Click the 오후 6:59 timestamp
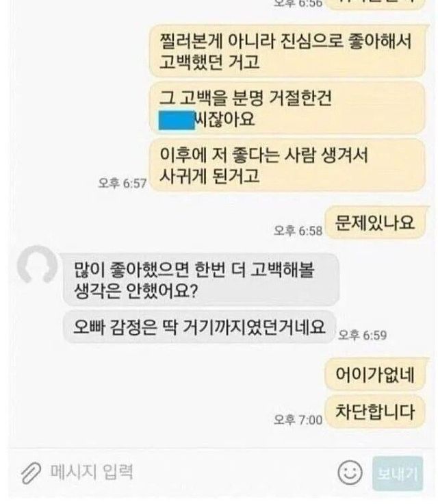 click(362, 335)
